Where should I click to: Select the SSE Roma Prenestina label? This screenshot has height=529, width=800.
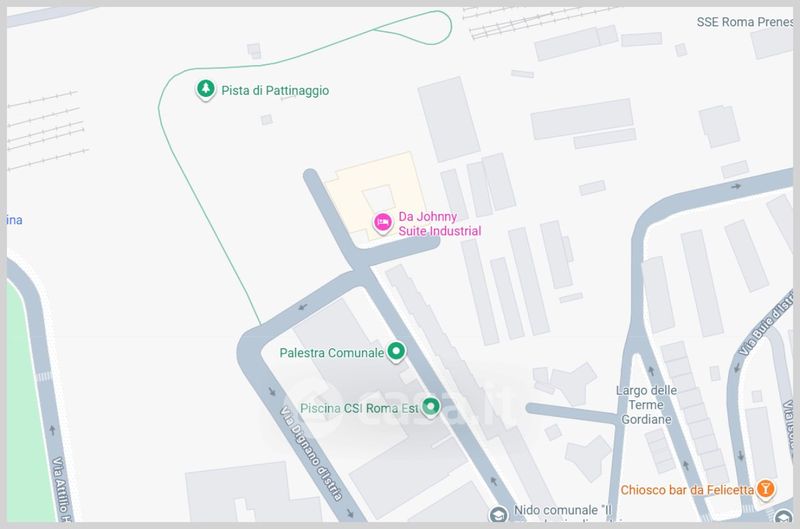[745, 22]
